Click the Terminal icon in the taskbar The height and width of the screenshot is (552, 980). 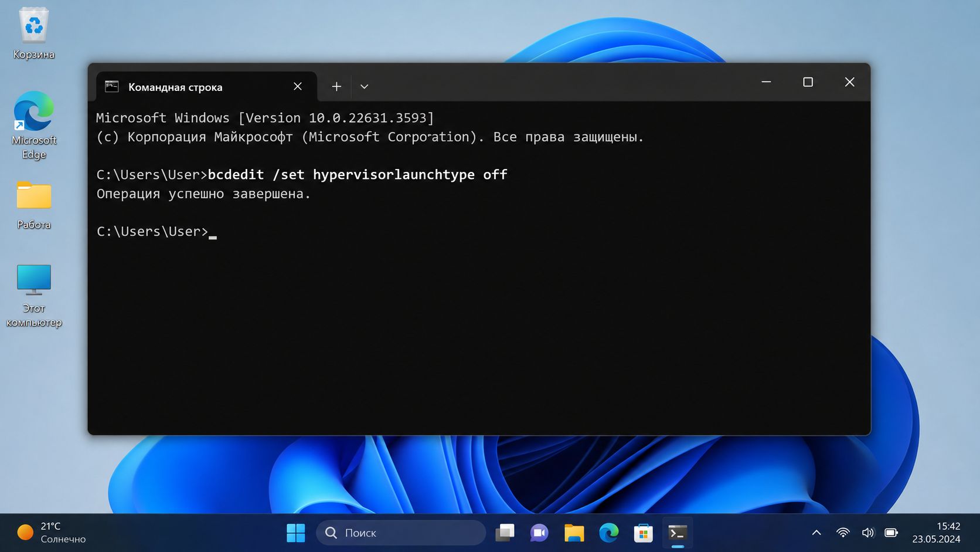[678, 533]
